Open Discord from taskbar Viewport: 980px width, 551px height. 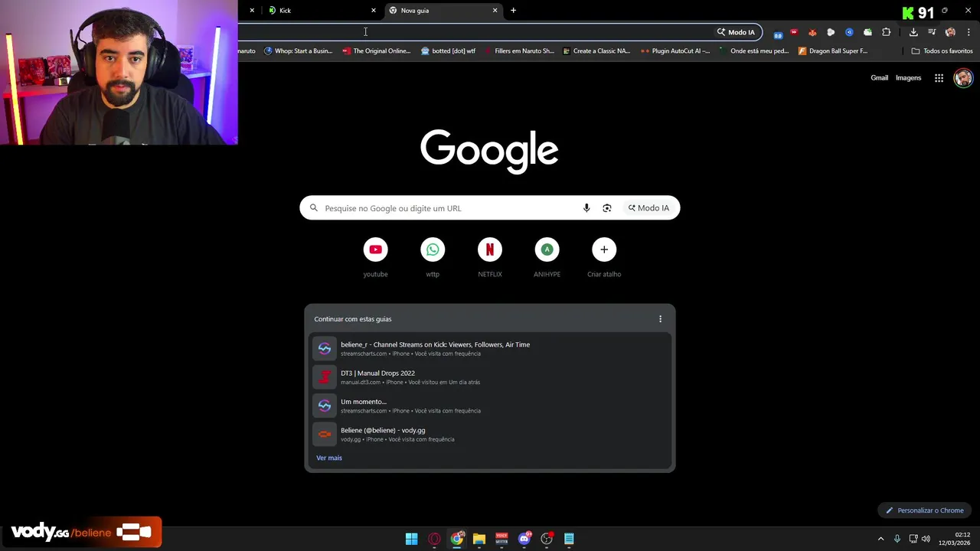click(524, 539)
